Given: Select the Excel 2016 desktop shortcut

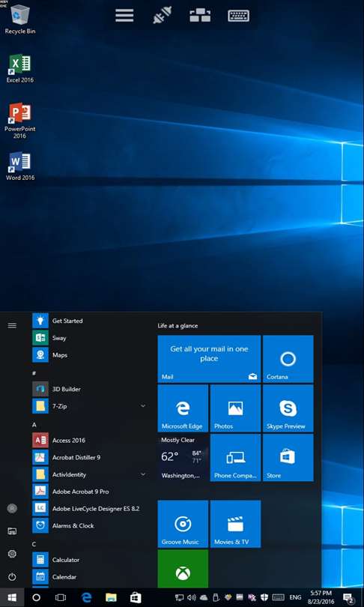Looking at the screenshot, I should 19,69.
